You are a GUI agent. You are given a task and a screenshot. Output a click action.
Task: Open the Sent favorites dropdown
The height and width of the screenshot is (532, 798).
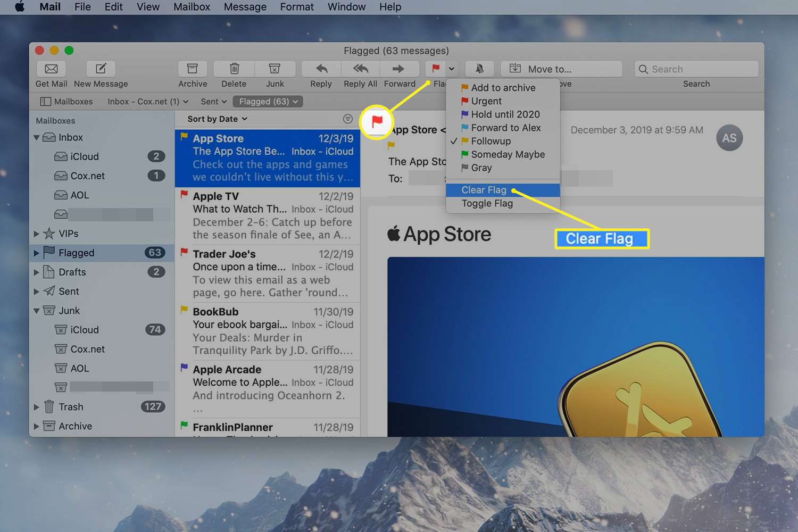coord(214,101)
